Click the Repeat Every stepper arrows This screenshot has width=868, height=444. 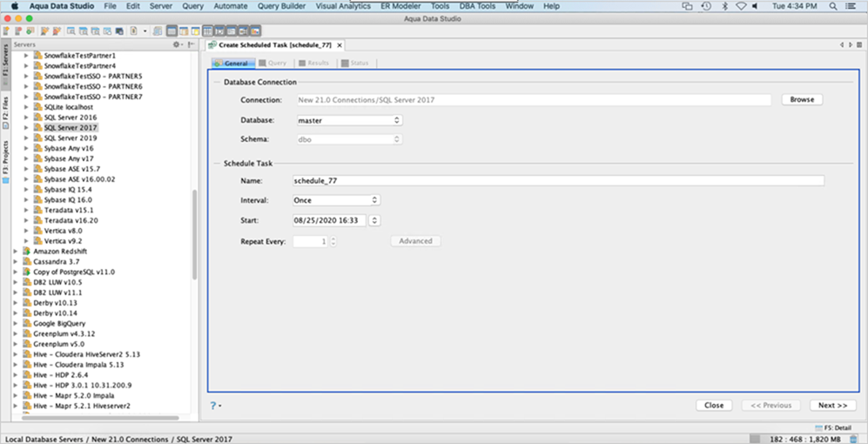[333, 241]
